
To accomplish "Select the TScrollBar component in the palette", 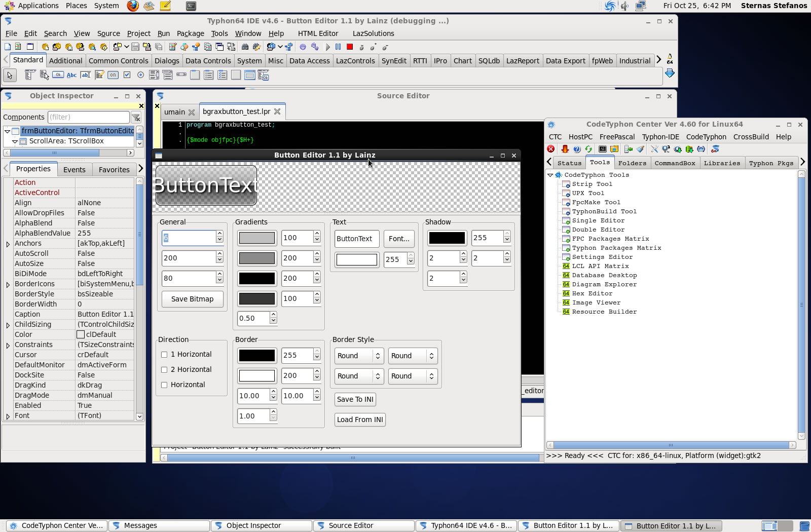I will pos(181,75).
